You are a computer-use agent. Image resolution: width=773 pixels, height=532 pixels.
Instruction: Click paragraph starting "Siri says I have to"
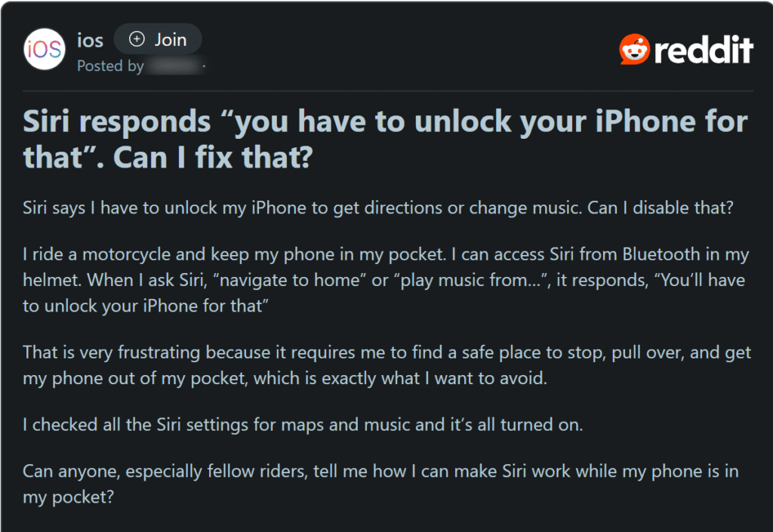coord(377,208)
